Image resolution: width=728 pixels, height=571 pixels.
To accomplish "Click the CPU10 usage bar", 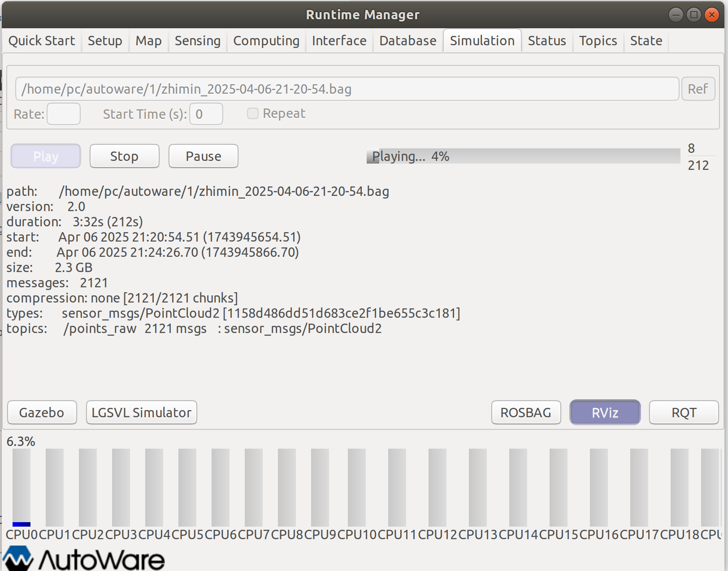I will [x=357, y=488].
